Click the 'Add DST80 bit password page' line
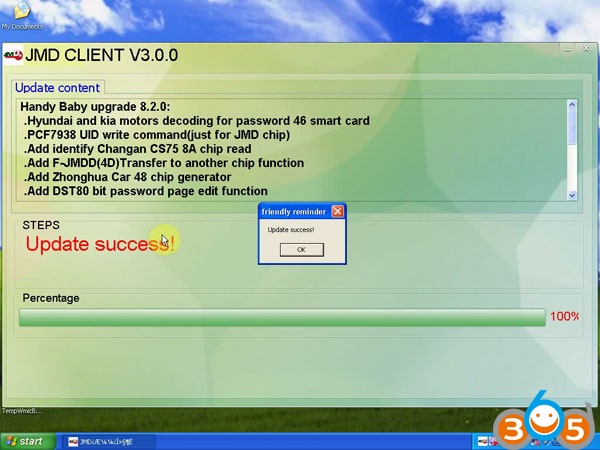The image size is (600, 450). (145, 191)
